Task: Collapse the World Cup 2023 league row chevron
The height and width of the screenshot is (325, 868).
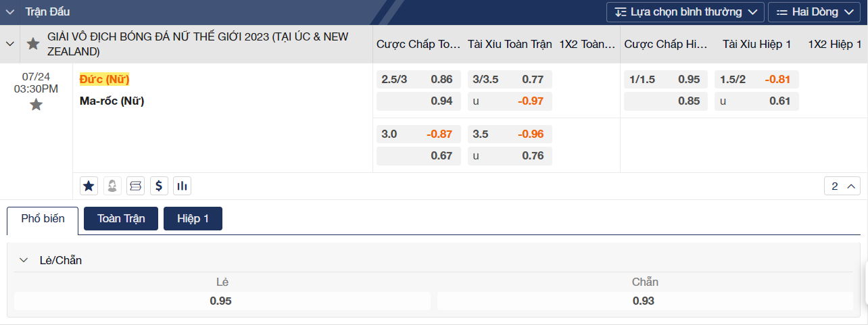Action: pos(10,44)
